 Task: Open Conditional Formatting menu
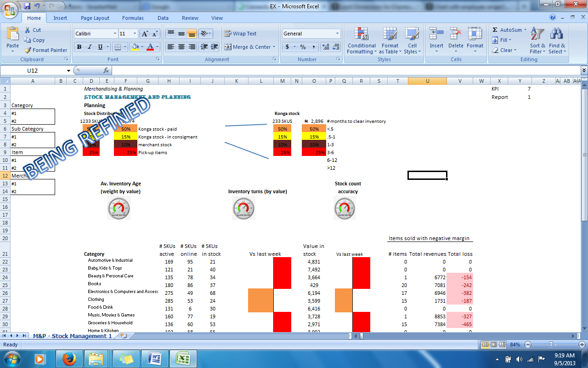click(362, 40)
